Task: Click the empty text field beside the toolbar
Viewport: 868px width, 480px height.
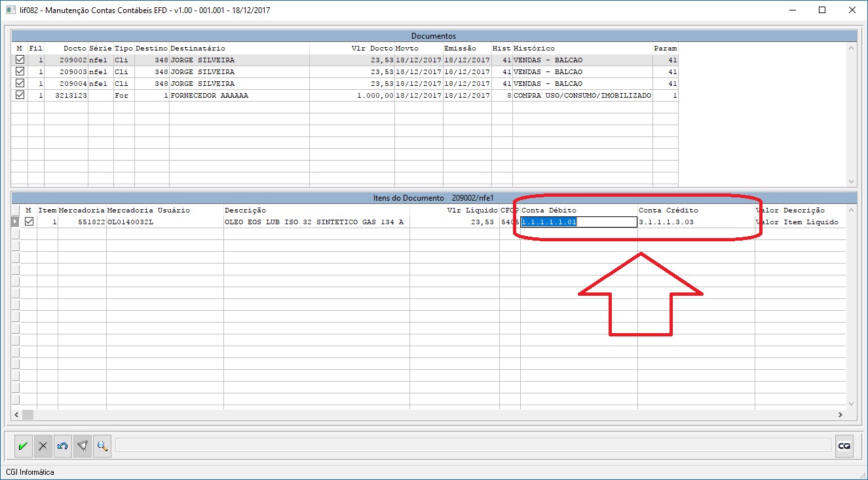Action: click(472, 446)
